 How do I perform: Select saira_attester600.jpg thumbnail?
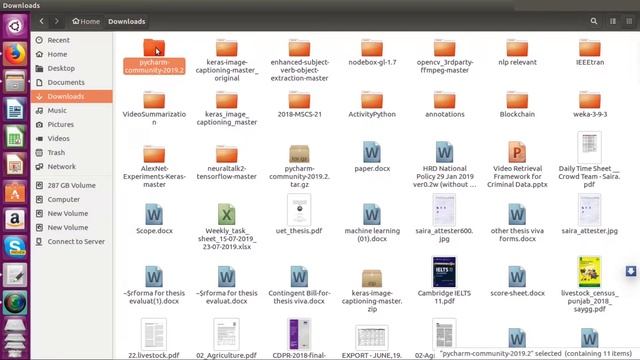tap(444, 210)
